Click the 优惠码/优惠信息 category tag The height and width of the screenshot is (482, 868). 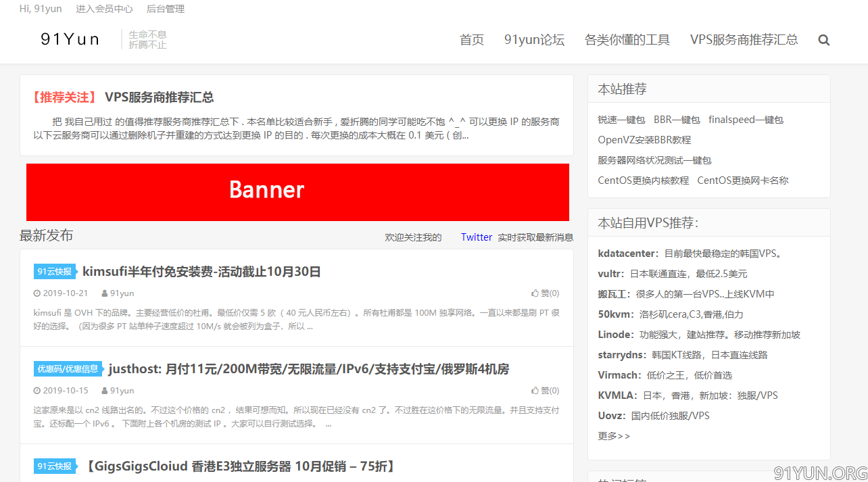pos(68,369)
